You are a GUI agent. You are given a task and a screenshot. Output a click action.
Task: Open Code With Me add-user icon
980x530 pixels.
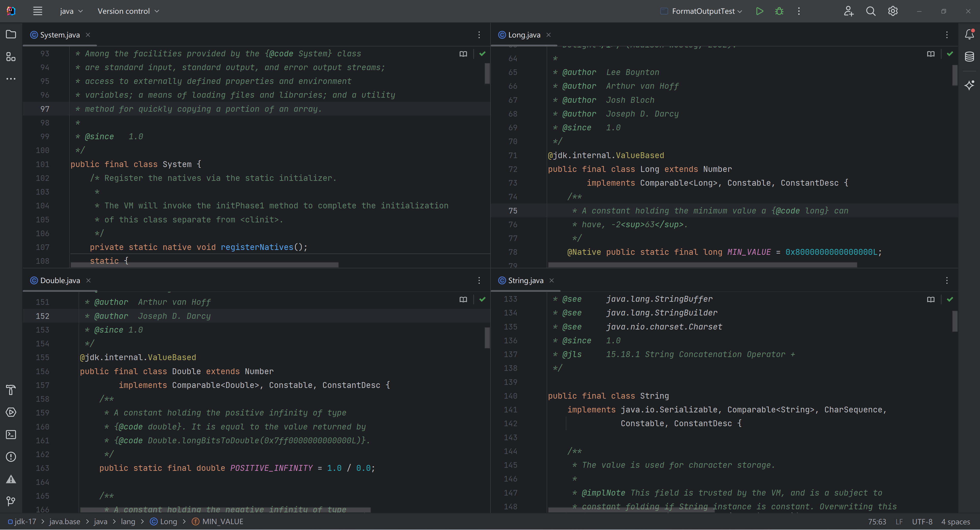[849, 11]
